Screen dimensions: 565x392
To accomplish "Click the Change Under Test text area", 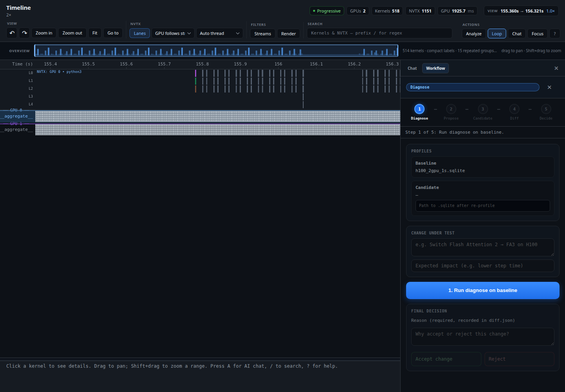I will [483, 247].
